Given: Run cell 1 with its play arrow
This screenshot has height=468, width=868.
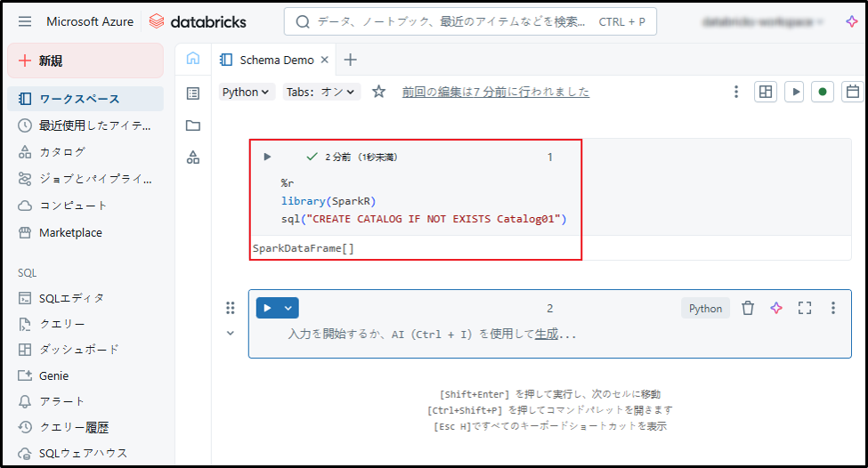Looking at the screenshot, I should point(267,157).
